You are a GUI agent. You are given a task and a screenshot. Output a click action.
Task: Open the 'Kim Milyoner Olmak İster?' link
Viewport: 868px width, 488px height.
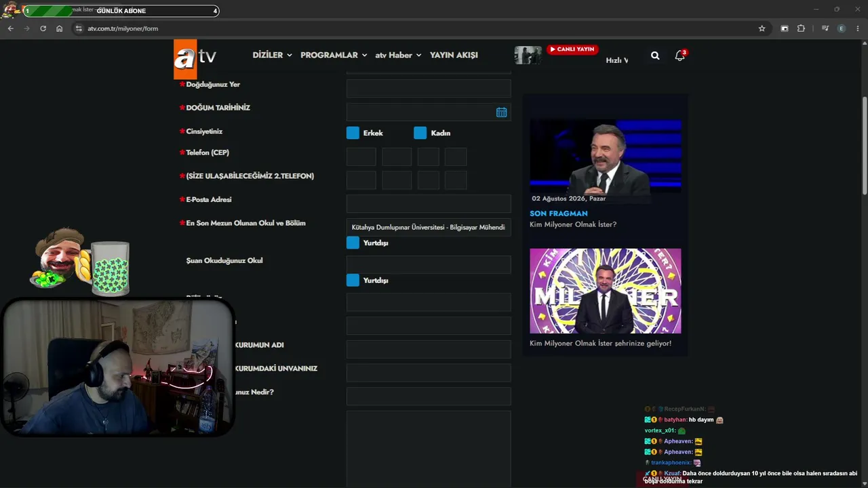coord(573,224)
